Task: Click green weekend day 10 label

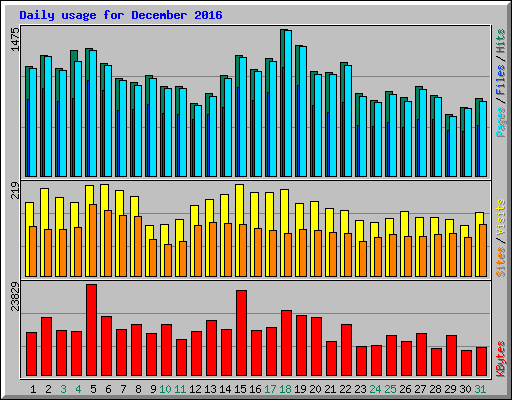Action: point(165,389)
